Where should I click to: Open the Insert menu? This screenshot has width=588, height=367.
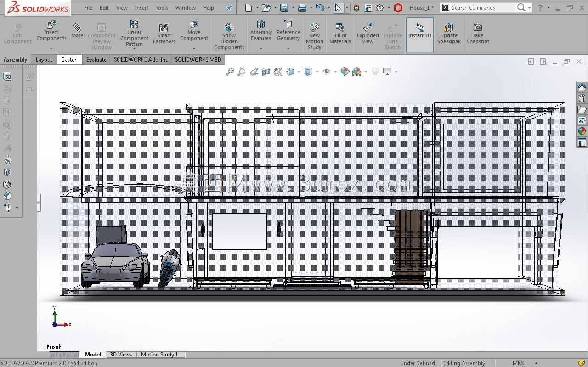tap(141, 8)
